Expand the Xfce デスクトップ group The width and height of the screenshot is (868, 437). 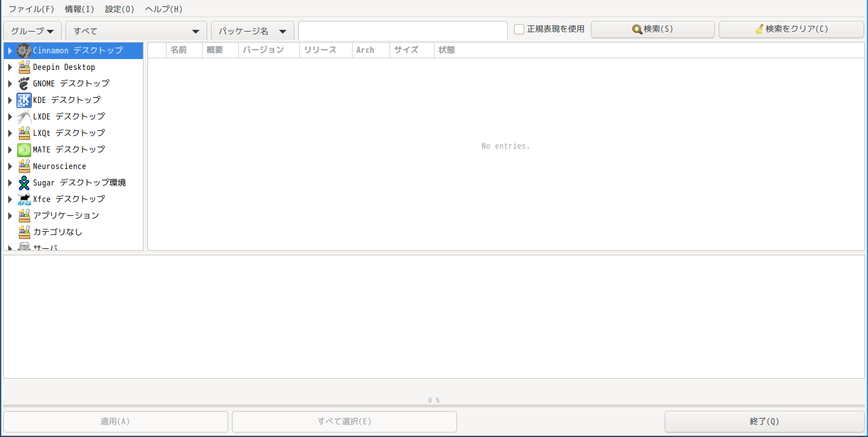coord(10,199)
